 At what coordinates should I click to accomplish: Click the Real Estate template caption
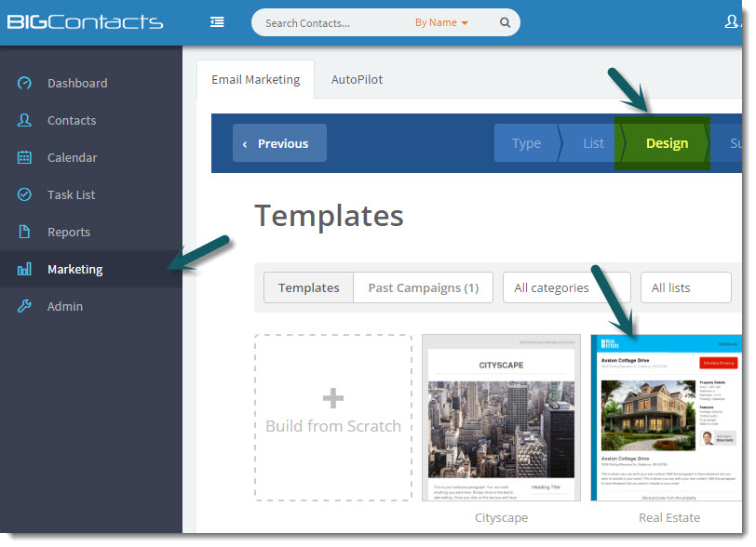pos(669,517)
